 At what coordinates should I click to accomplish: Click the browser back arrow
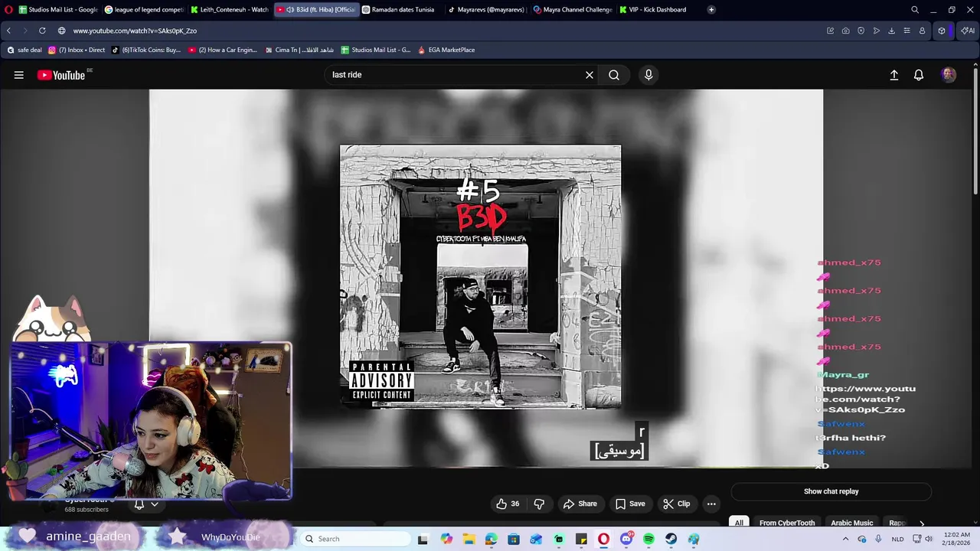[x=8, y=31]
